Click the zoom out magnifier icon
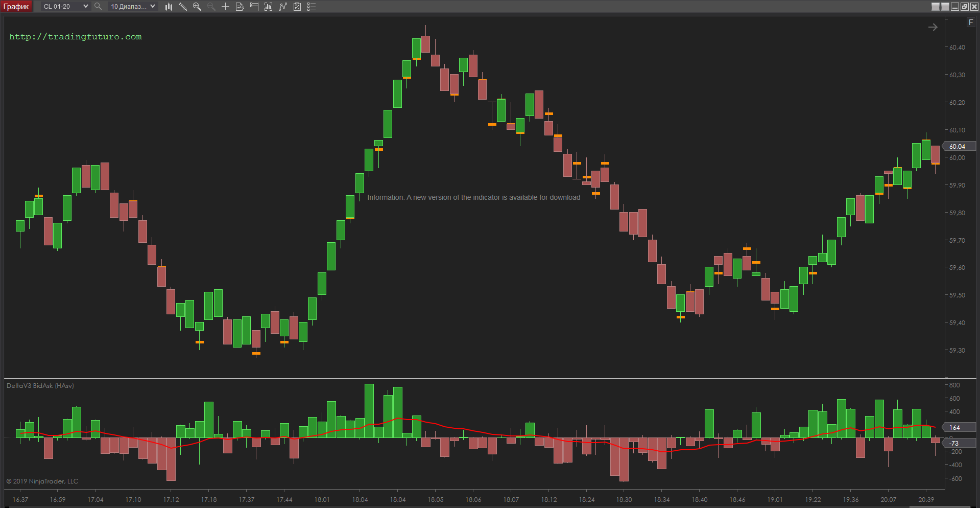This screenshot has width=980, height=508. (211, 7)
